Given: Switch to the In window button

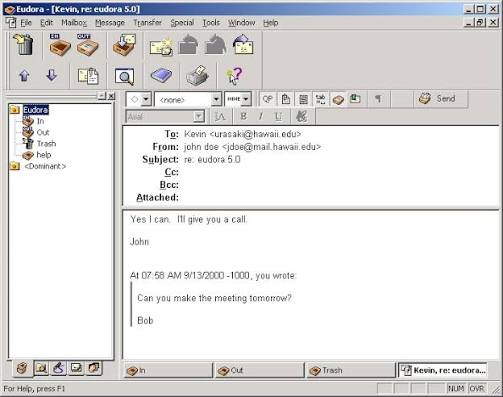Looking at the screenshot, I should (168, 370).
